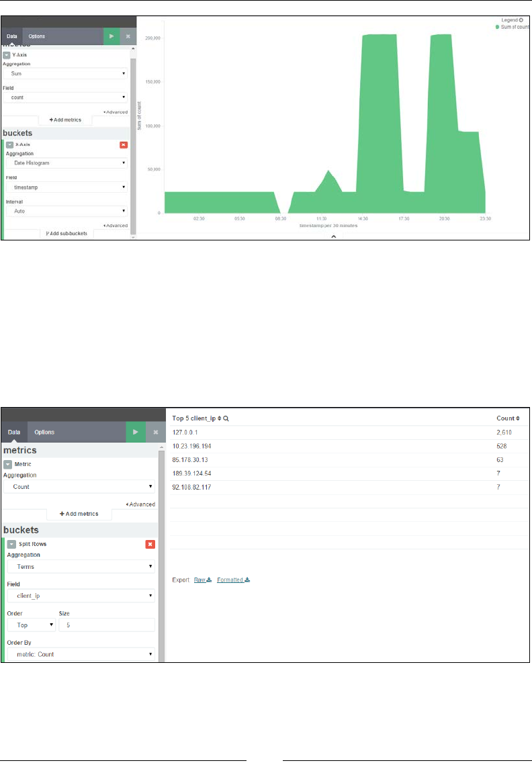Image resolution: width=532 pixels, height=767 pixels.
Task: Collapse the X-Axis bucket toggle
Action: 9,145
